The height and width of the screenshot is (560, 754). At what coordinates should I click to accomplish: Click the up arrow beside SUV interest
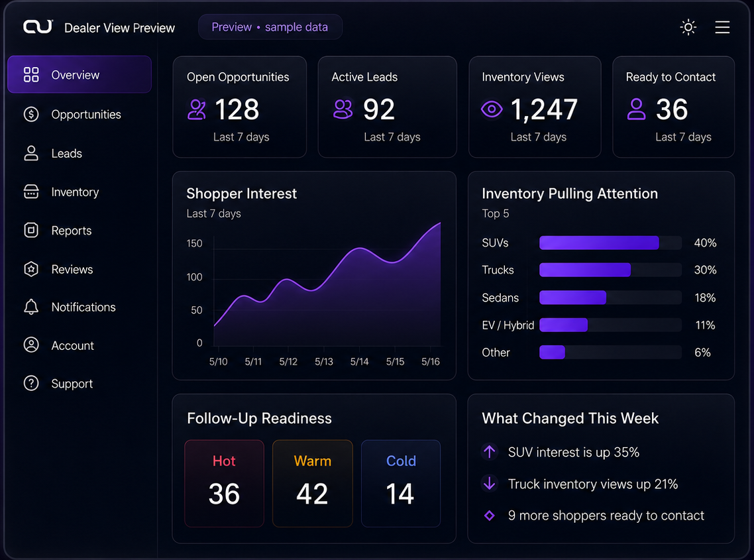click(490, 452)
